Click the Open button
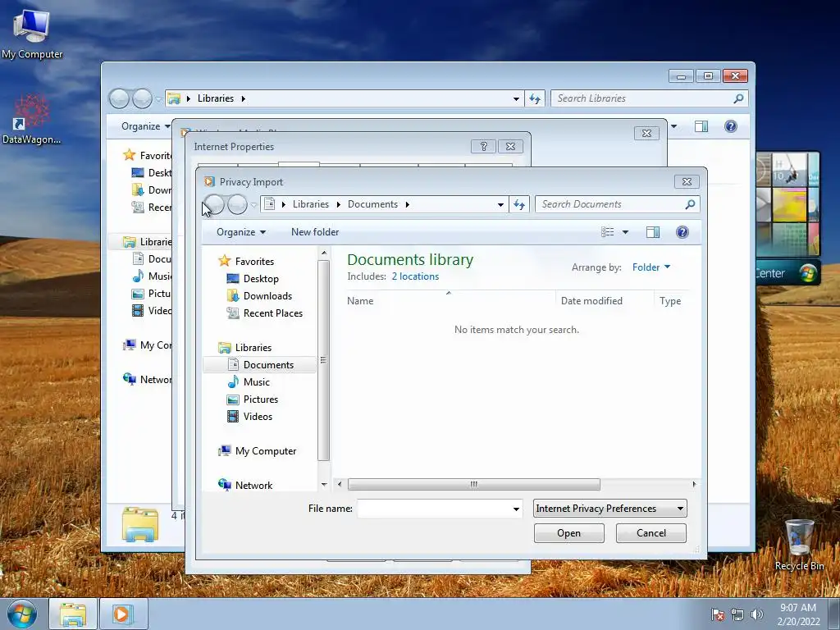The height and width of the screenshot is (630, 840). 569,533
